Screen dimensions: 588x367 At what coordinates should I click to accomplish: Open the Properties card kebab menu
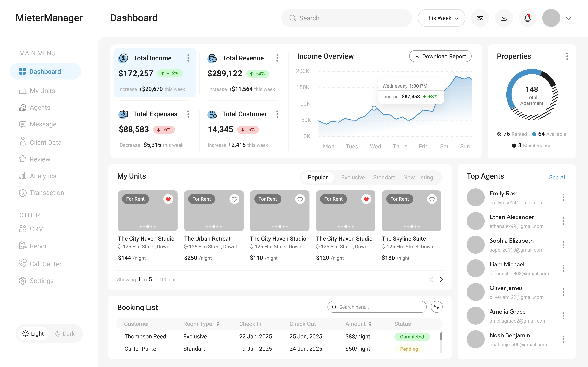[567, 56]
